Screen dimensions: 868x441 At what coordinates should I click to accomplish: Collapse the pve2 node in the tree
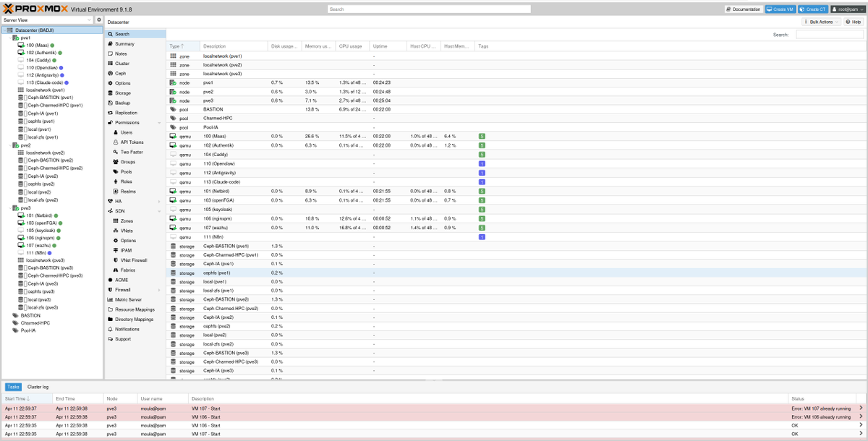tap(9, 145)
